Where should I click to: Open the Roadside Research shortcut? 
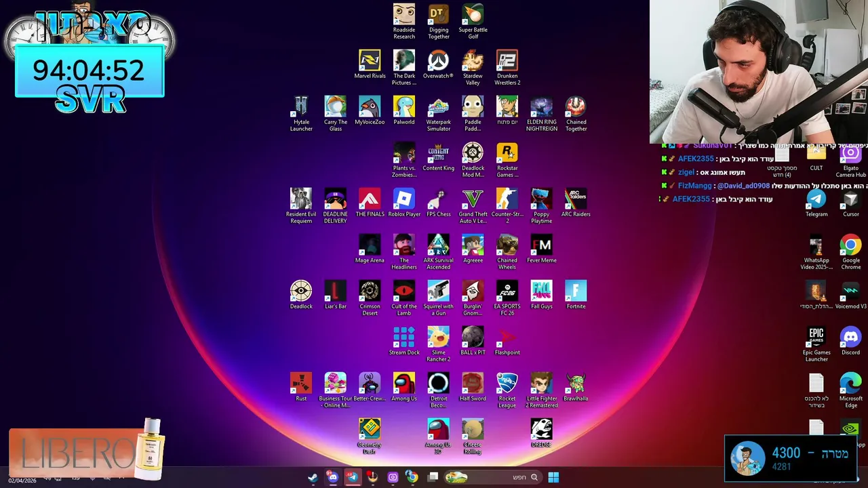click(404, 21)
